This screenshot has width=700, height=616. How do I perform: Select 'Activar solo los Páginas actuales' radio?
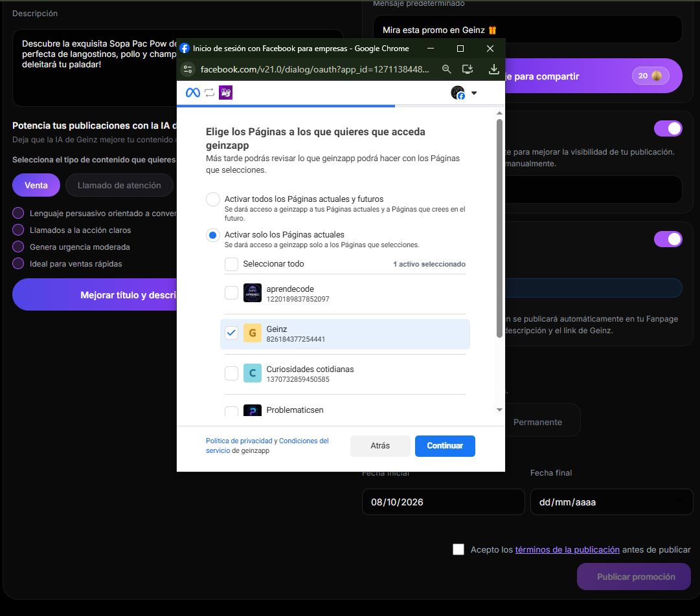point(213,235)
